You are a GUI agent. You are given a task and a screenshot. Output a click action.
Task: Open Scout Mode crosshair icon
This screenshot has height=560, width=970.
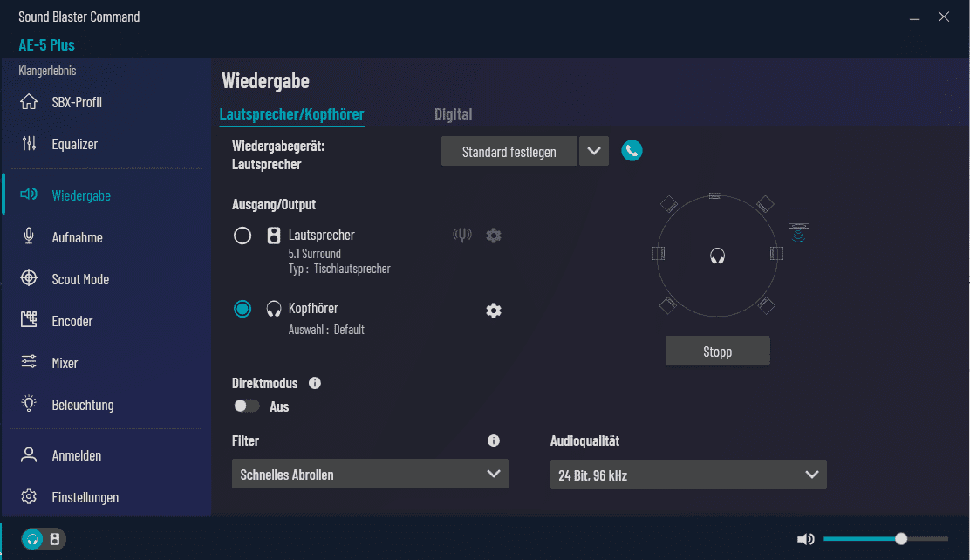click(29, 278)
